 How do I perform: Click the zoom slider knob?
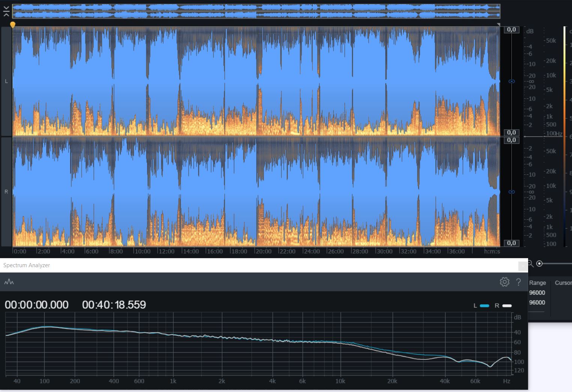coord(539,263)
